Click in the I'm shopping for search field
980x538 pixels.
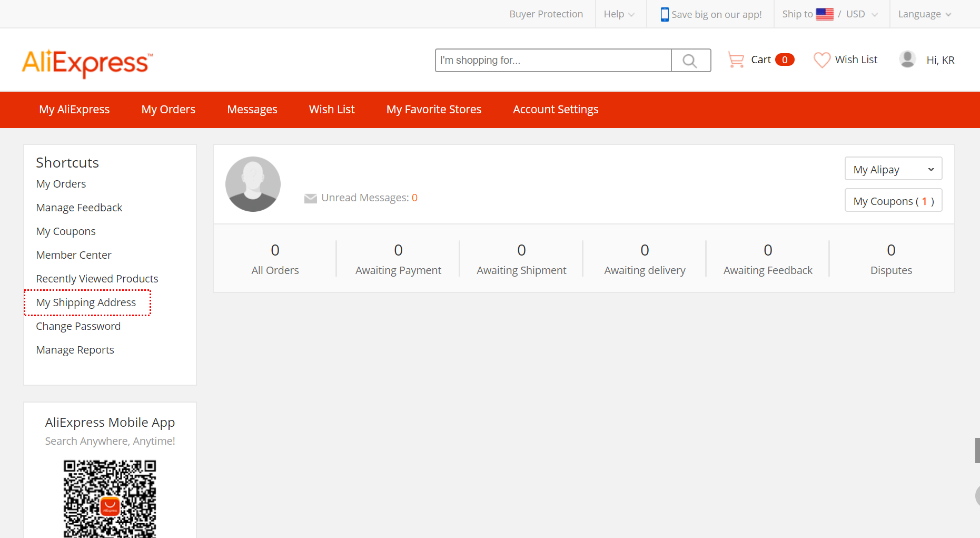pos(553,60)
